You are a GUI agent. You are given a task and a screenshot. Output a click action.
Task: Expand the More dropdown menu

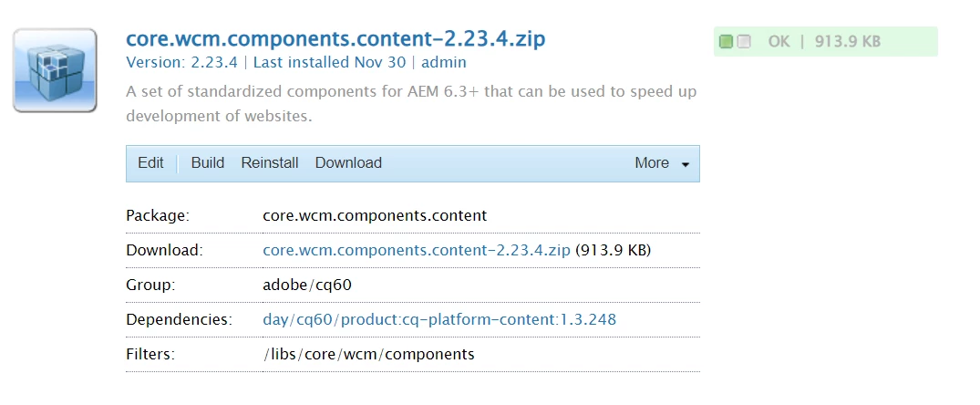(661, 163)
